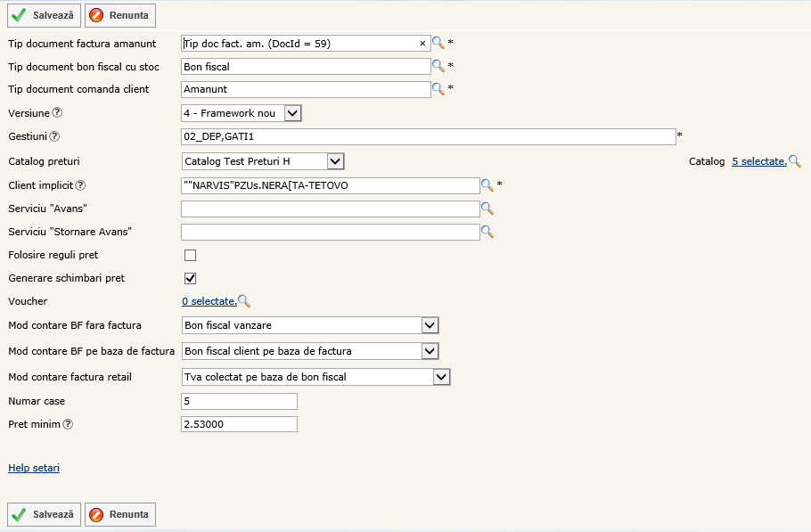Click magnifier next to Tip document comanda client
The height and width of the screenshot is (532, 811).
(438, 89)
